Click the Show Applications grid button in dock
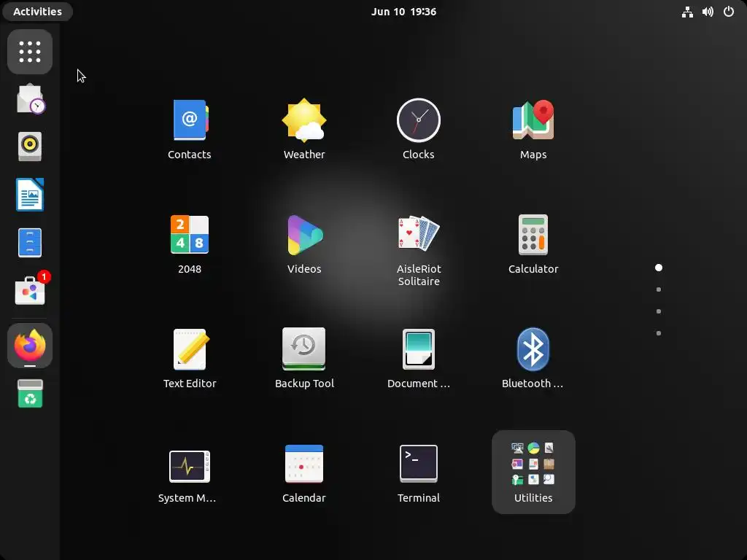 coord(30,52)
